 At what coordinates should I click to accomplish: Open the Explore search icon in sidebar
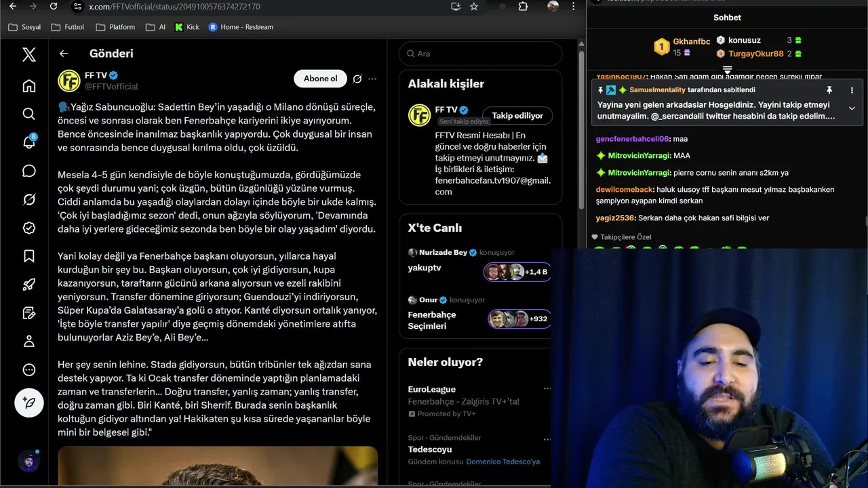click(28, 114)
